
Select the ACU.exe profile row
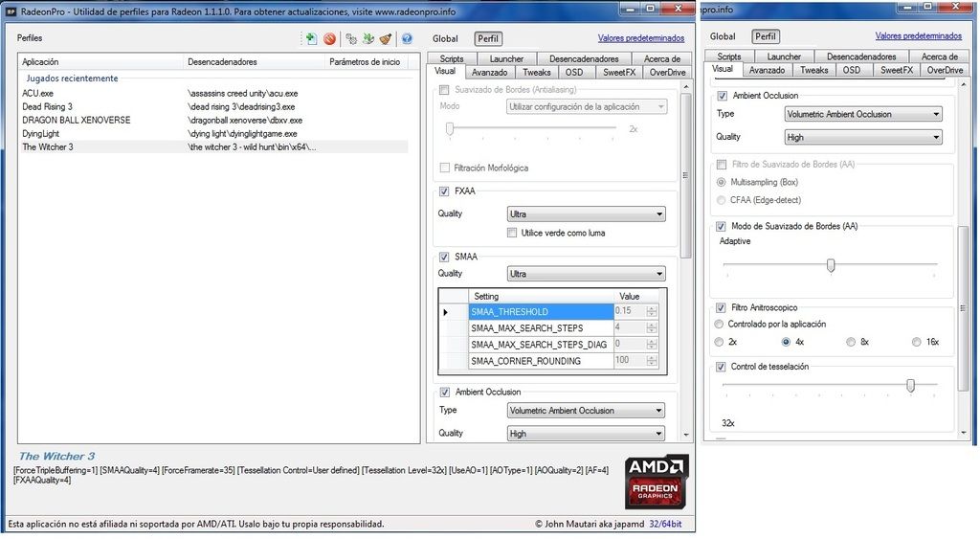click(x=214, y=93)
